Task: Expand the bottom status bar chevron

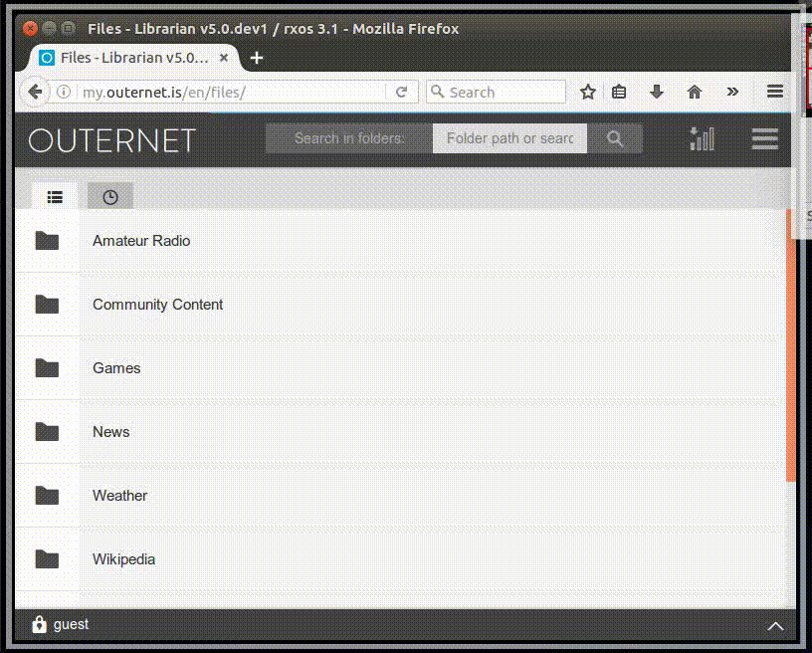Action: pyautogui.click(x=775, y=626)
